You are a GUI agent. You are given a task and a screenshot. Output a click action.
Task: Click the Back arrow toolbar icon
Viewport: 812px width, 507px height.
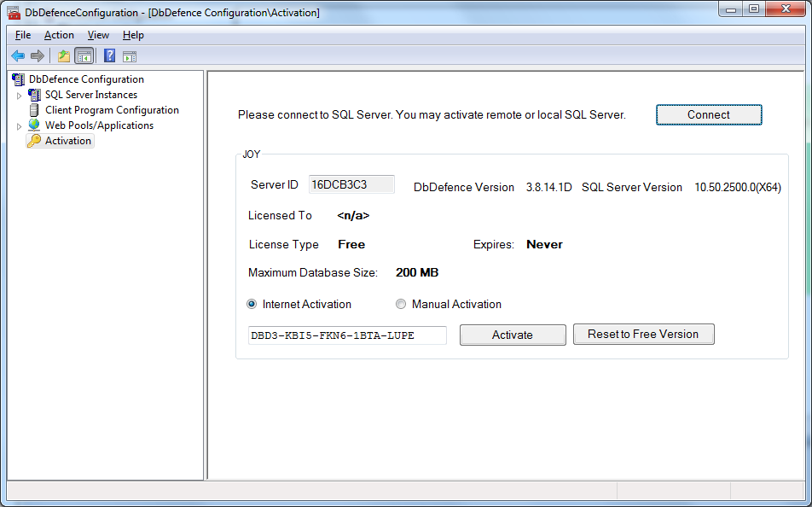[18, 56]
